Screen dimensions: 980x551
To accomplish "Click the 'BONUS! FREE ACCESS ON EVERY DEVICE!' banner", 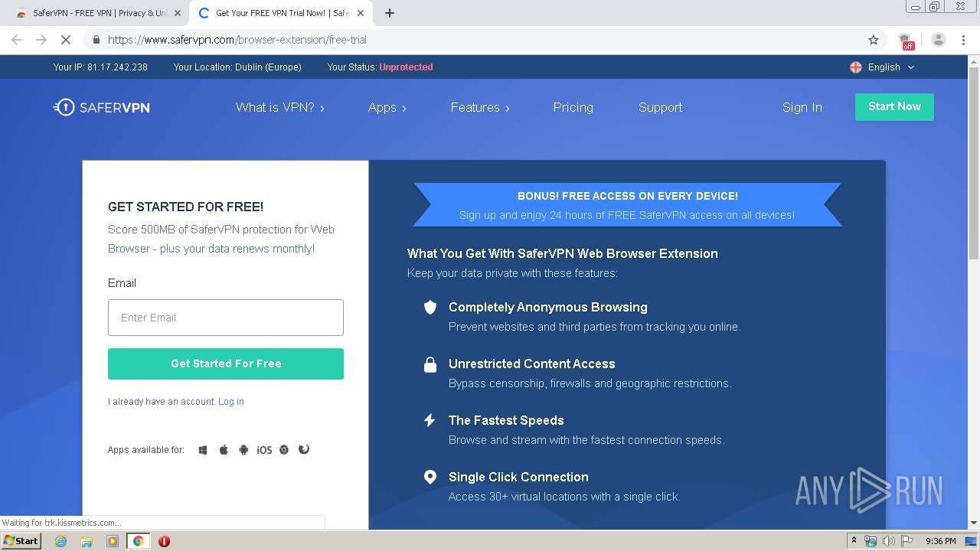I will click(628, 205).
